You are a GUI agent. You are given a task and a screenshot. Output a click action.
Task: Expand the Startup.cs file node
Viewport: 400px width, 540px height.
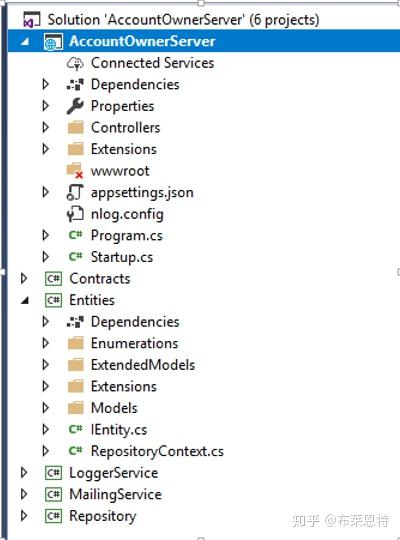coord(45,257)
